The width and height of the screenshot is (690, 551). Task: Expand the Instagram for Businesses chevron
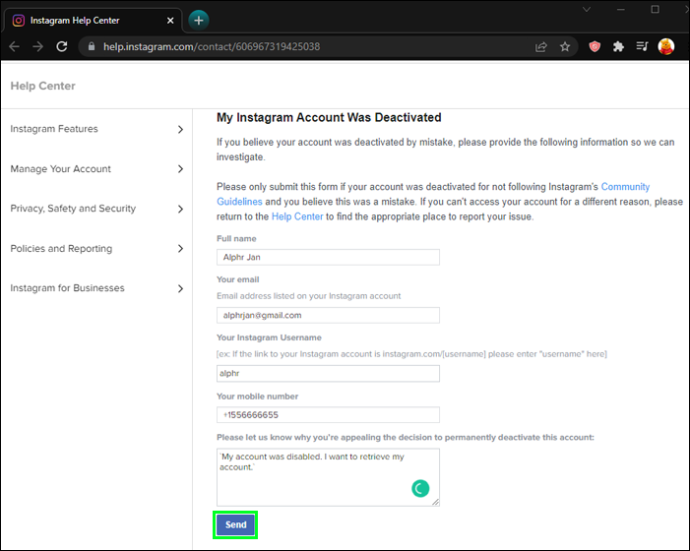[180, 289]
